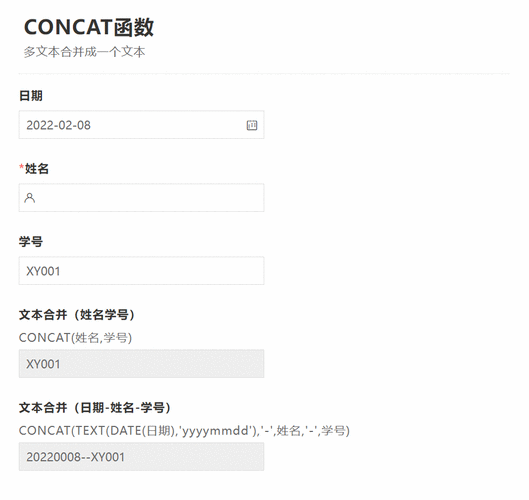
Task: Focus the 日期 input showing 2022-02-08
Action: click(141, 125)
